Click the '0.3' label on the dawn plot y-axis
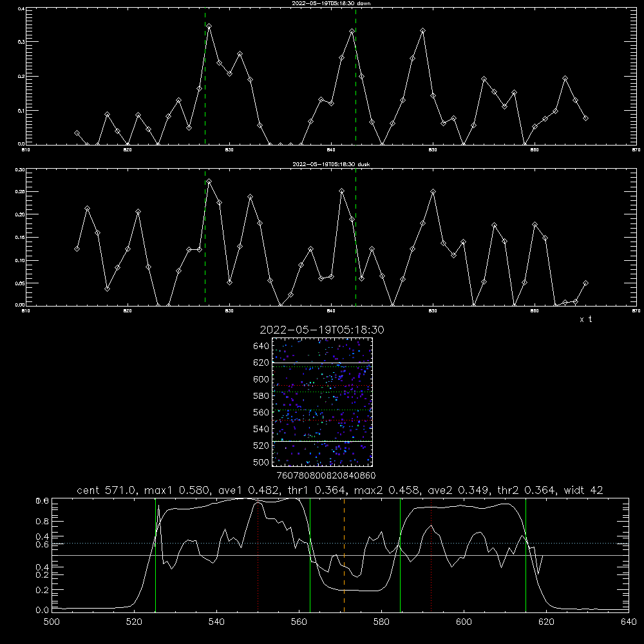 click(21, 42)
